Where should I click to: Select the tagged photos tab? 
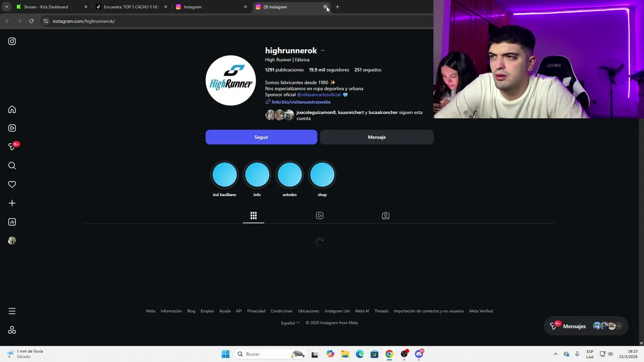pos(385,216)
